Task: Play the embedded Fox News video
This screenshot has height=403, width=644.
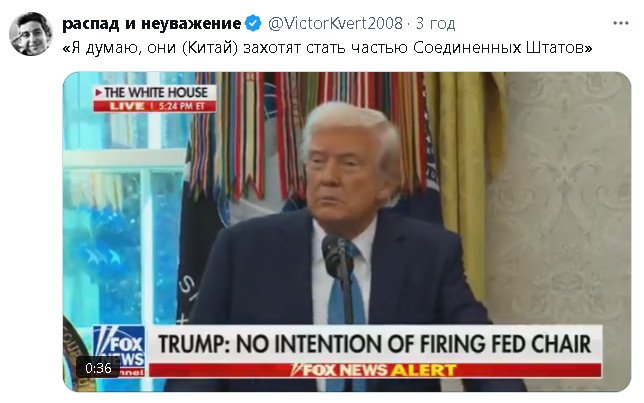Action: 347,232
